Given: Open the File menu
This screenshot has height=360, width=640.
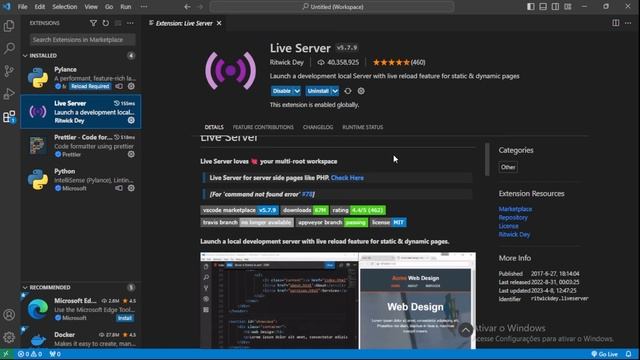Looking at the screenshot, I should [22, 7].
